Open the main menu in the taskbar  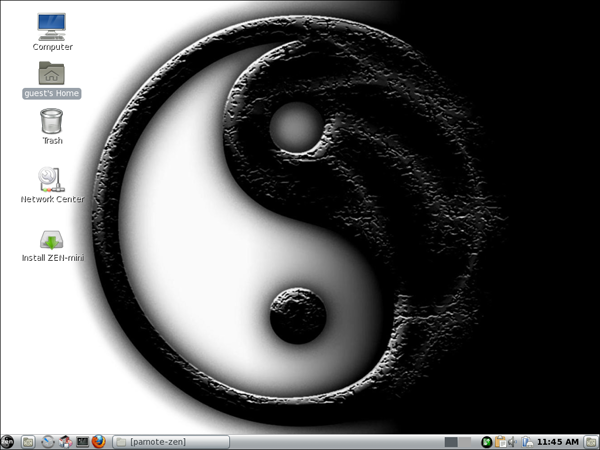[8, 441]
